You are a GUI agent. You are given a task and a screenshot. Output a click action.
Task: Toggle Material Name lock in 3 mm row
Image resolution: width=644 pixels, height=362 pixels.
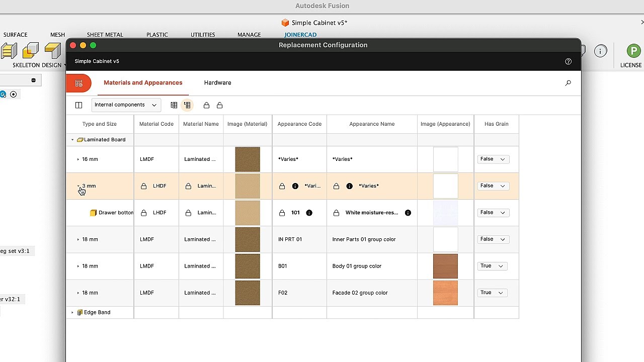(x=188, y=186)
